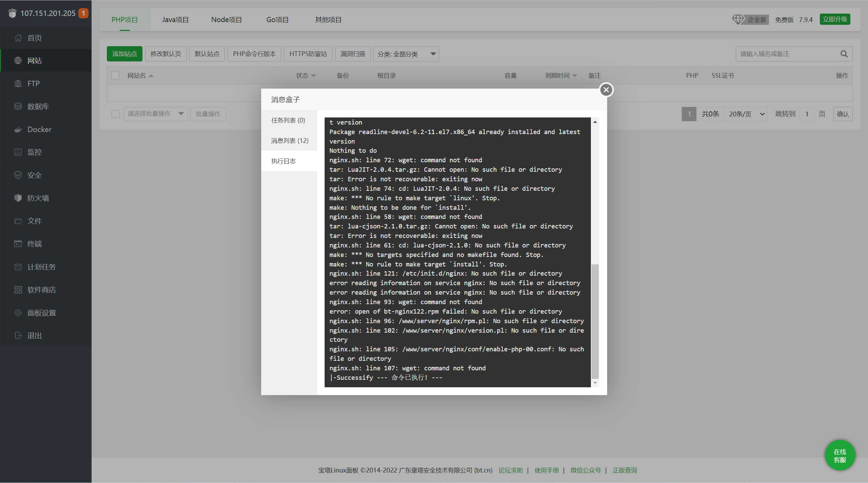Close the 消息盒子 dialog
Viewport: 868px width, 483px height.
coord(606,90)
